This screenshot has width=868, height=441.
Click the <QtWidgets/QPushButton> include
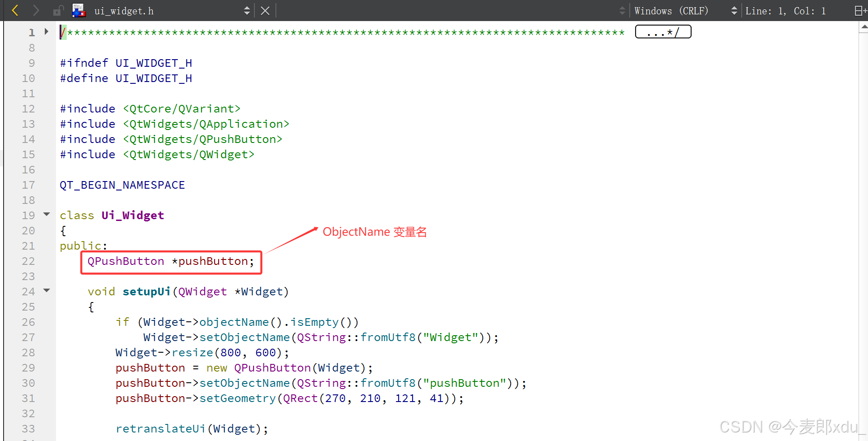point(202,139)
